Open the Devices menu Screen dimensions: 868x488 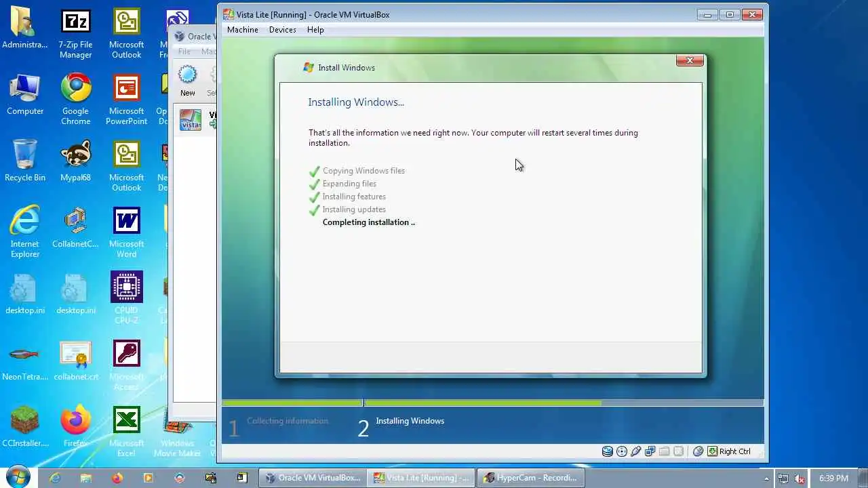coord(282,30)
